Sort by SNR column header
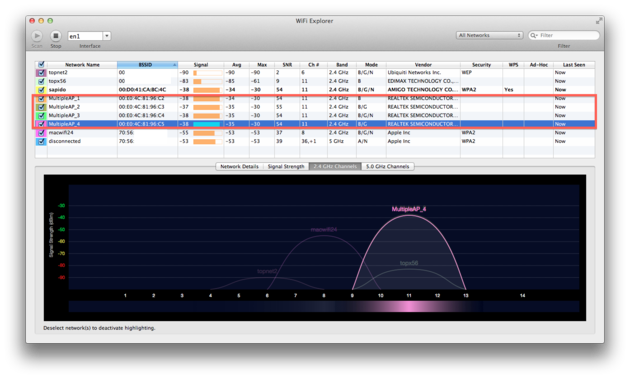630x379 pixels. click(x=287, y=65)
